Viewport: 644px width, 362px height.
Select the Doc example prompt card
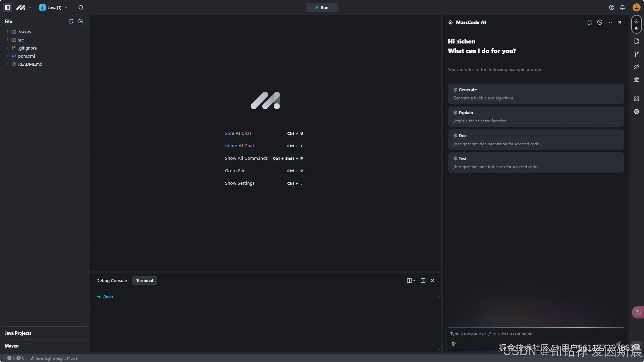click(536, 140)
